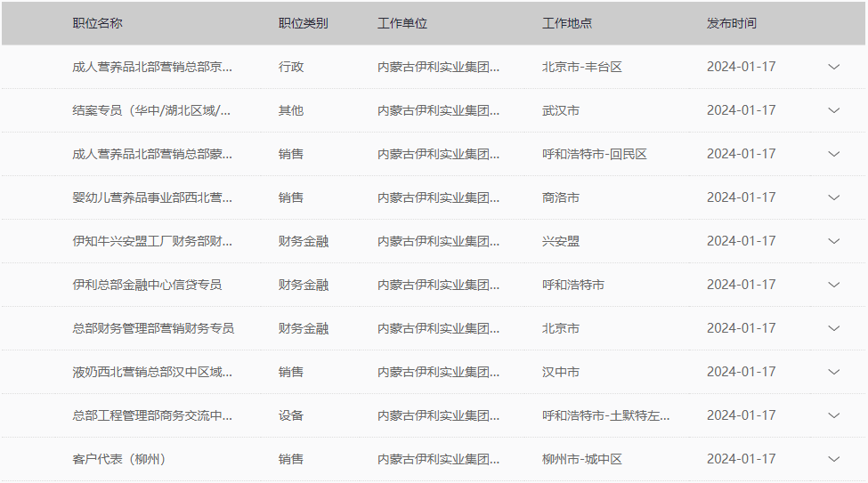The width and height of the screenshot is (868, 483).
Task: Click the 职位类别 column header
Action: 304,23
